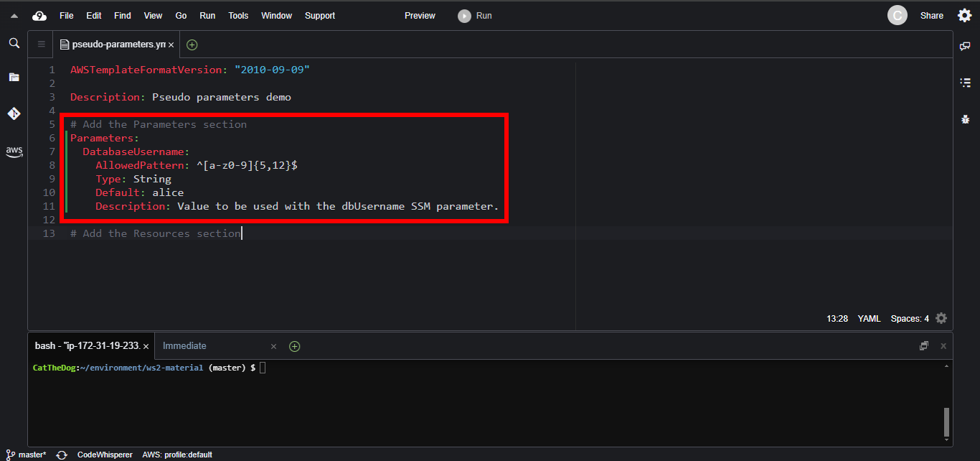Open editor settings gear in status bar
The image size is (980, 461).
(941, 318)
